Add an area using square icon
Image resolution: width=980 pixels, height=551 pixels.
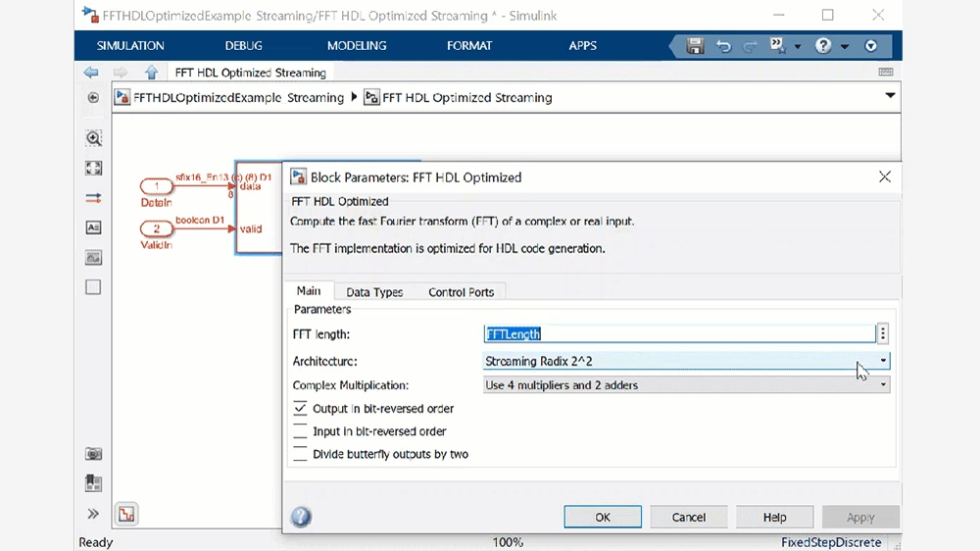tap(93, 287)
